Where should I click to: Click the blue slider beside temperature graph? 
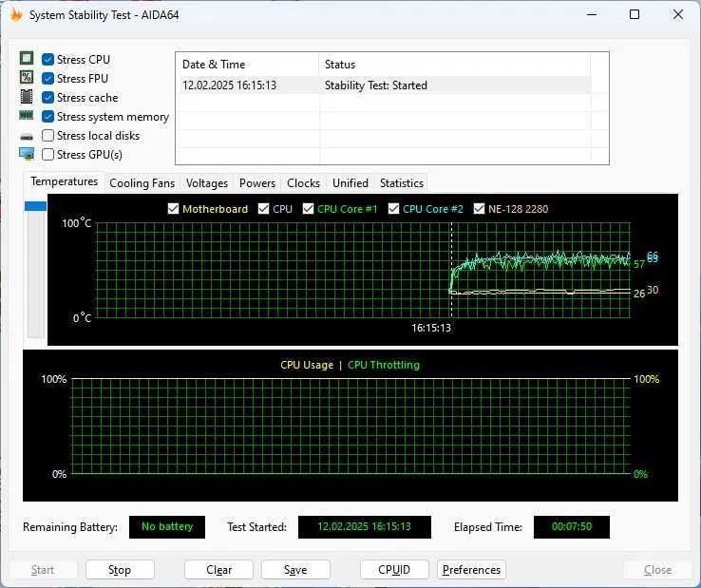pos(36,206)
